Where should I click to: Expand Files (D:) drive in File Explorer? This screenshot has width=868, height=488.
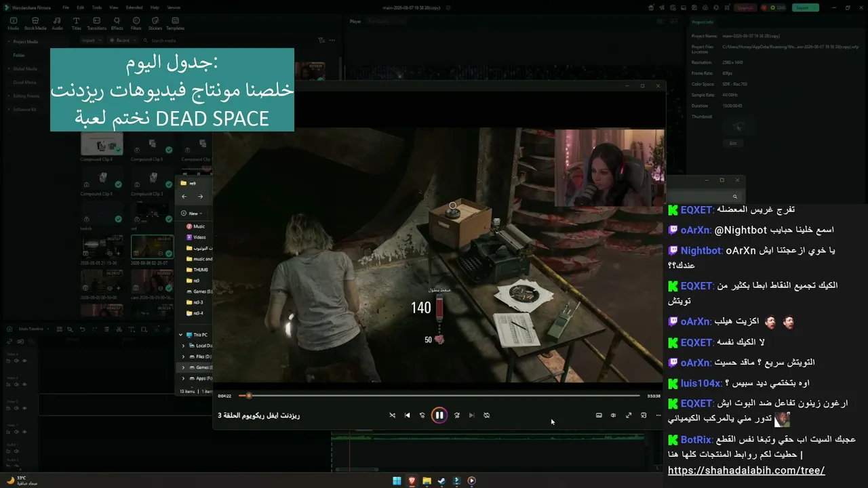click(x=183, y=357)
